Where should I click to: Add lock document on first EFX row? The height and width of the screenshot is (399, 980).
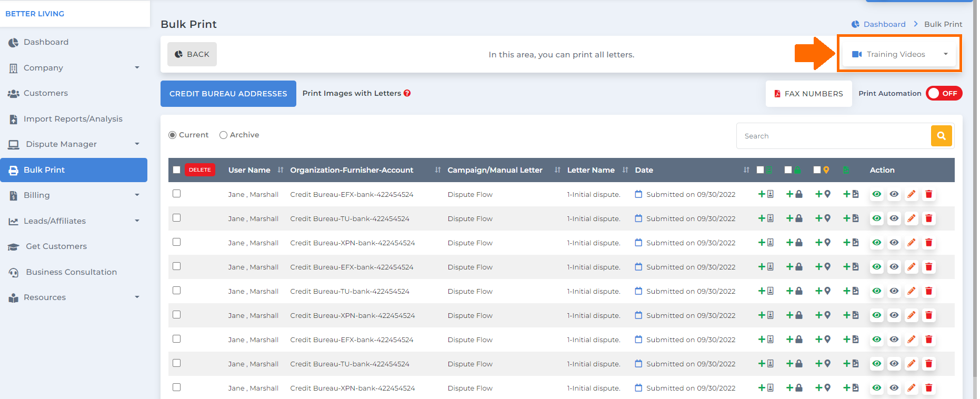794,194
